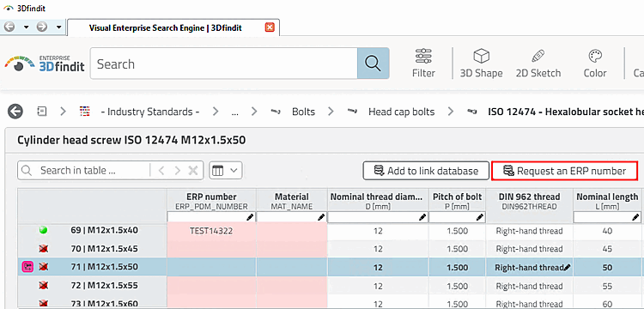
Task: Open the 2D Sketch search
Action: [x=538, y=64]
